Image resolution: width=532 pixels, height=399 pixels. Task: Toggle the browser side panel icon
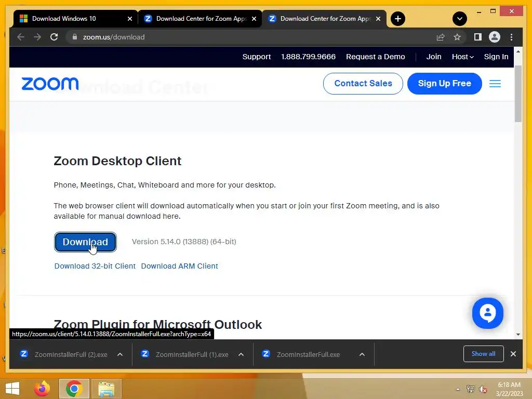point(478,37)
